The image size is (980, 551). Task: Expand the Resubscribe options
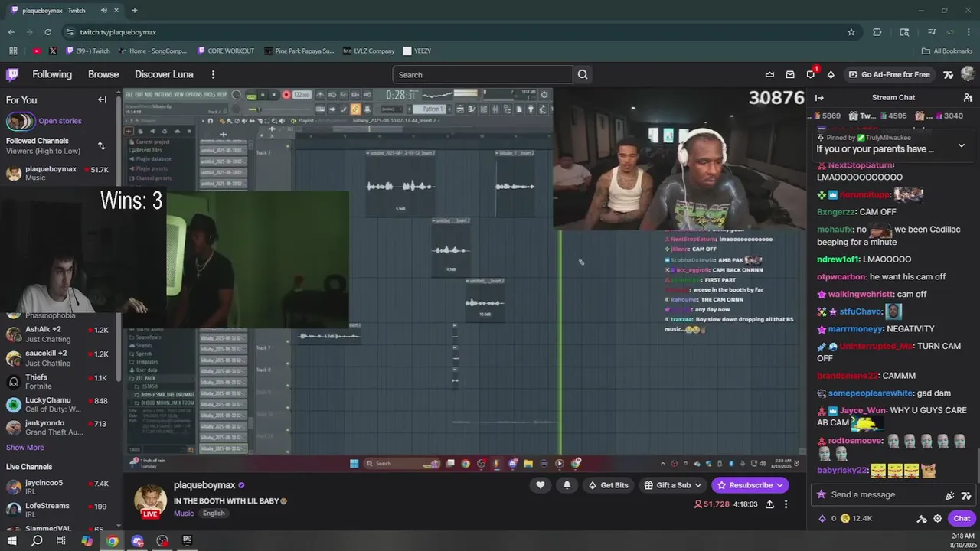tap(779, 485)
